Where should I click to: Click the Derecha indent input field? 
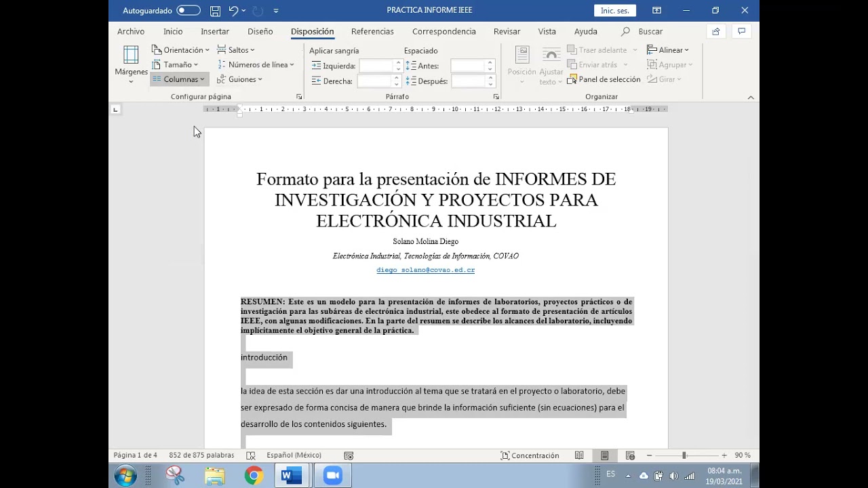tap(376, 81)
